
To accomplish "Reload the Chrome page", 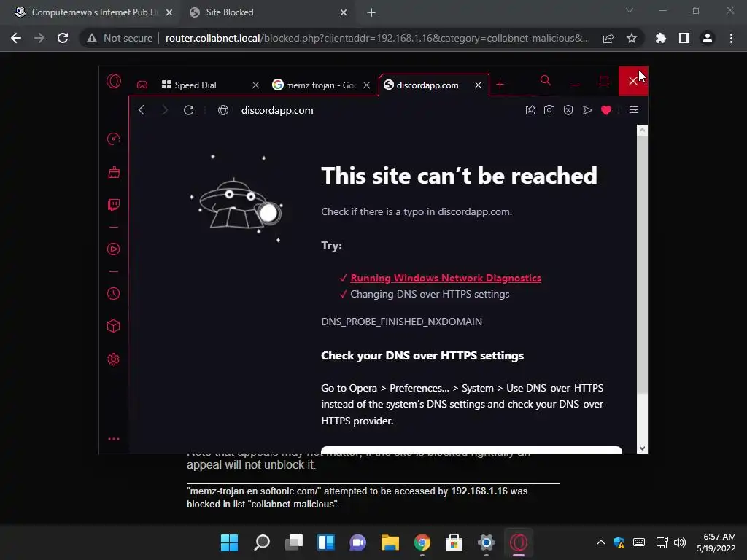I will coord(63,38).
